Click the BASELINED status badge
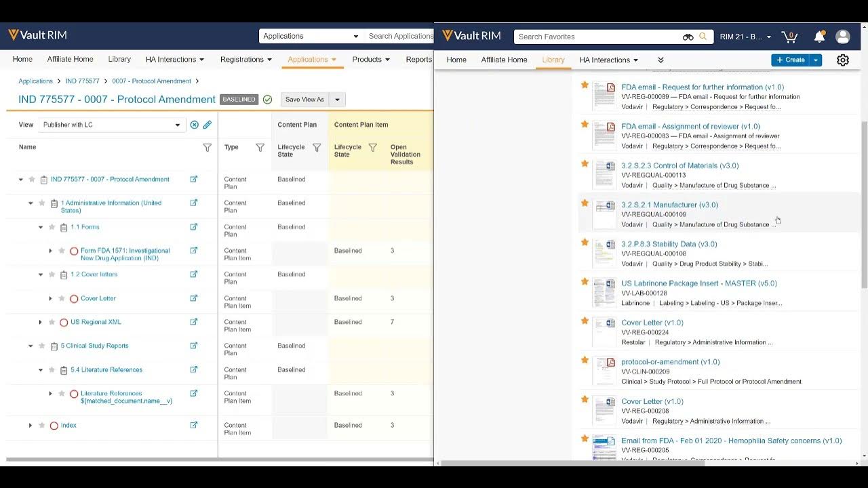Screen dimensions: 868x488 click(x=239, y=100)
